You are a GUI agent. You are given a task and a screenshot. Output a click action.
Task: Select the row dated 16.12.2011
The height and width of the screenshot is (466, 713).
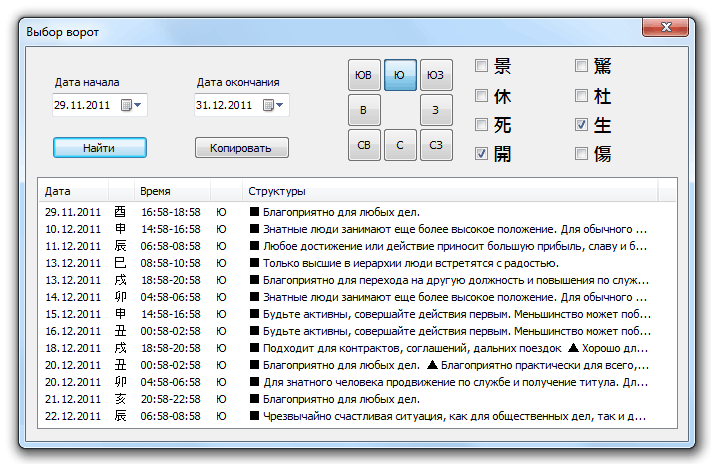tap(357, 331)
